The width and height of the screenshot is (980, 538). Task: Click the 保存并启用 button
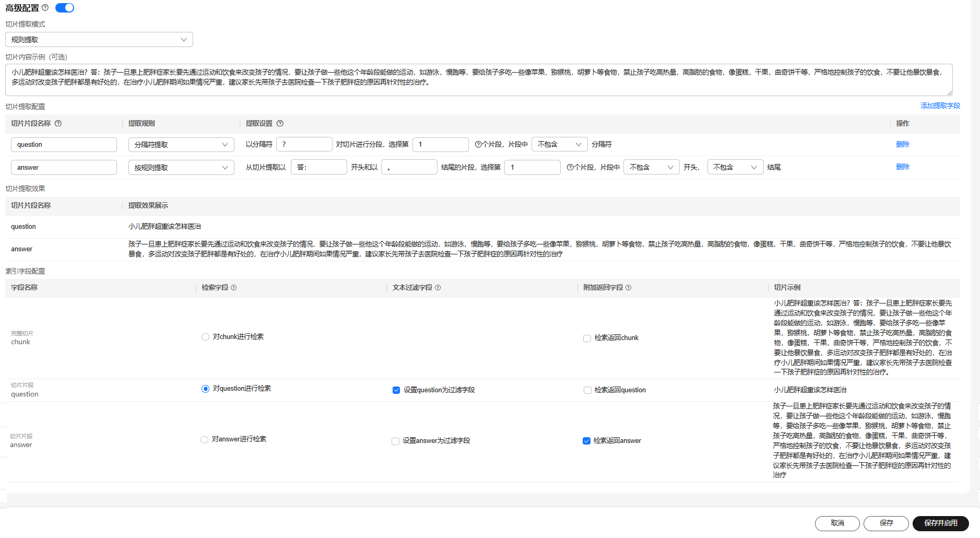(x=940, y=523)
